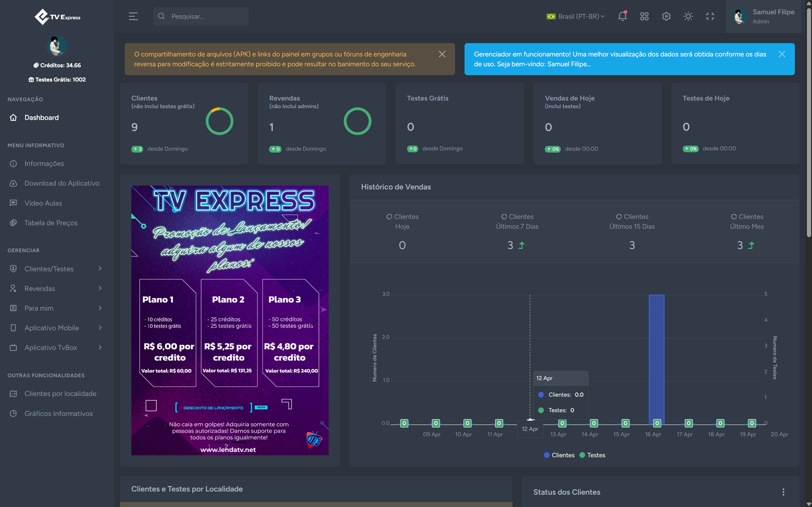Dismiss the APK sharing warning alert
The image size is (812, 507).
(442, 54)
